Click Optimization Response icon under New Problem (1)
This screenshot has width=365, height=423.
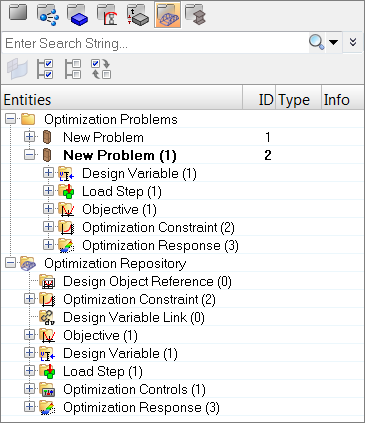pos(66,245)
